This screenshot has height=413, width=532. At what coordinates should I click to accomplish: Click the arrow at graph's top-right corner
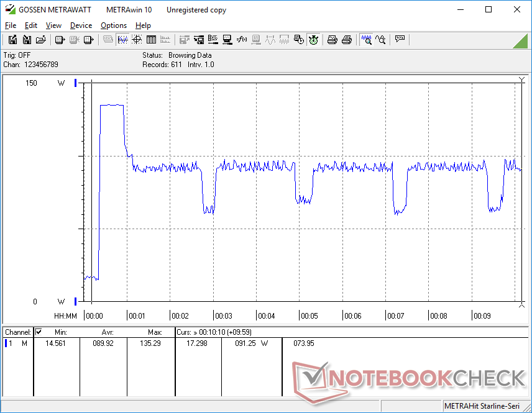click(x=522, y=80)
